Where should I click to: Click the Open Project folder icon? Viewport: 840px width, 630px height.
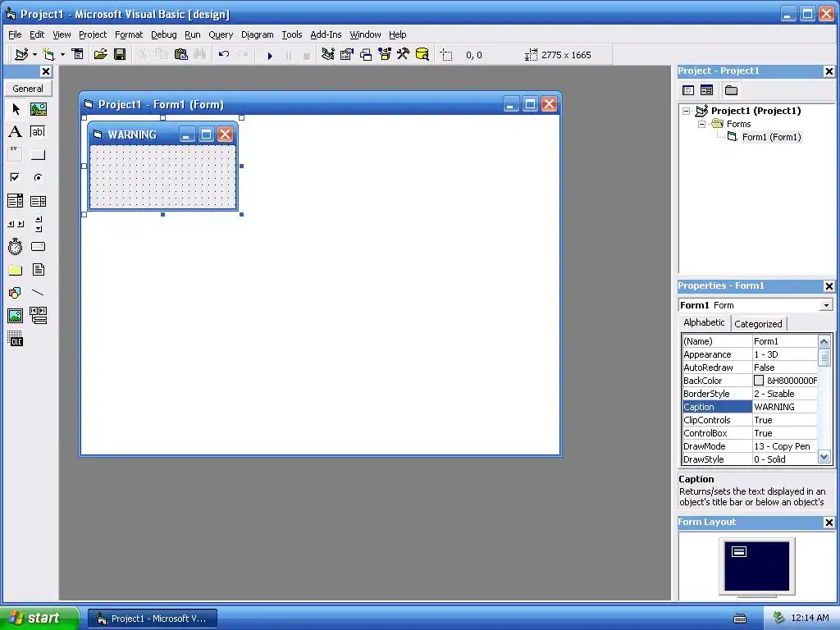tap(100, 54)
